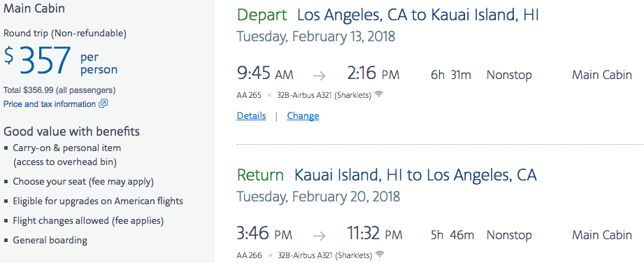
Task: Click the arrow between 9:45 AM and 2:16 PM
Action: (x=319, y=76)
